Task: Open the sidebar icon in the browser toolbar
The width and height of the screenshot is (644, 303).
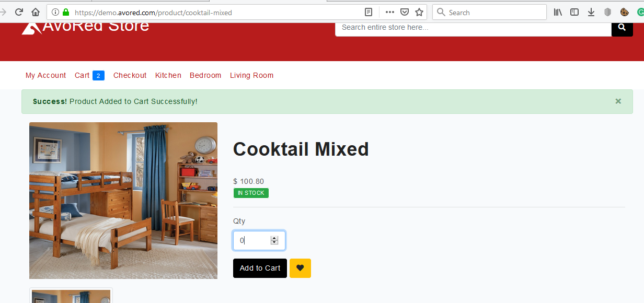Action: (574, 12)
